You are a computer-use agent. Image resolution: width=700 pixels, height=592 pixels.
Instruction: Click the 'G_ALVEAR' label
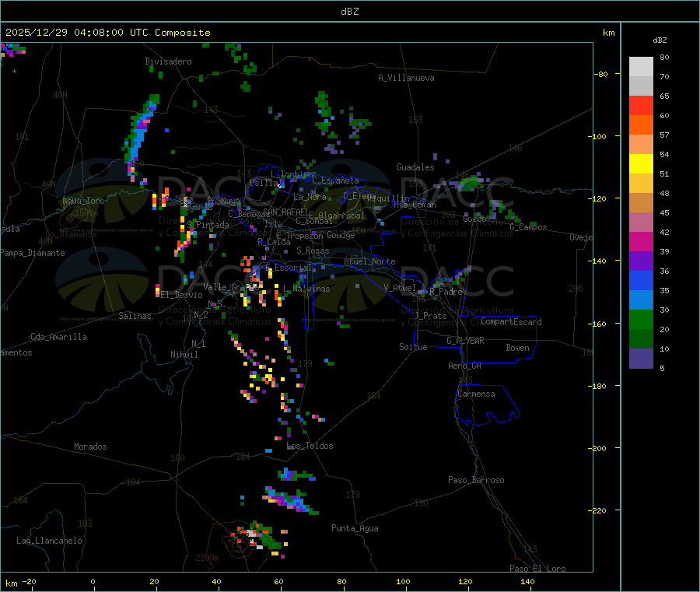pos(465,341)
